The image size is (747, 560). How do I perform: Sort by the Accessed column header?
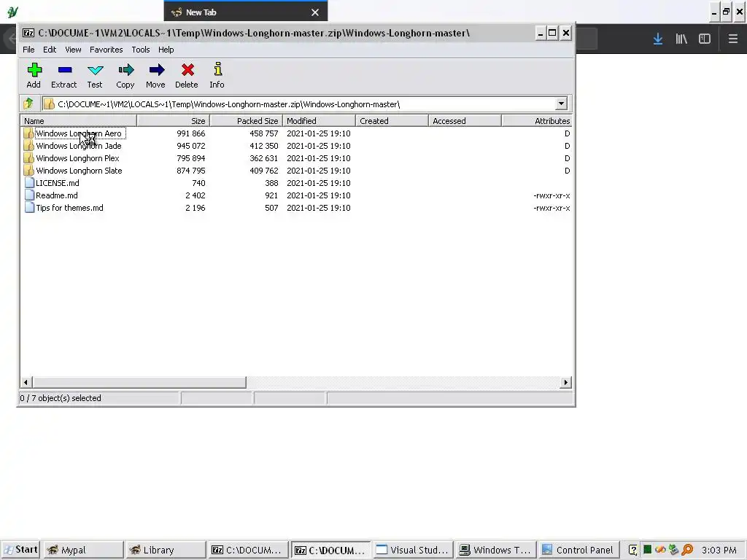pyautogui.click(x=465, y=121)
